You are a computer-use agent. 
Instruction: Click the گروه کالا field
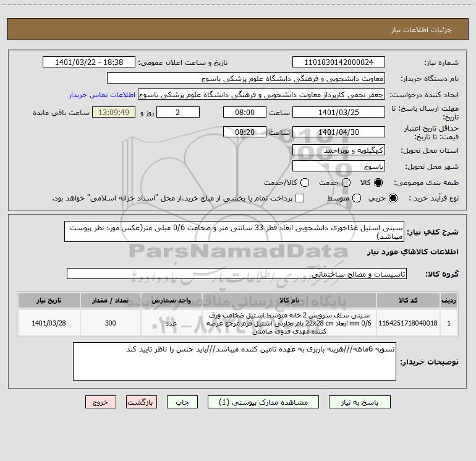click(237, 274)
